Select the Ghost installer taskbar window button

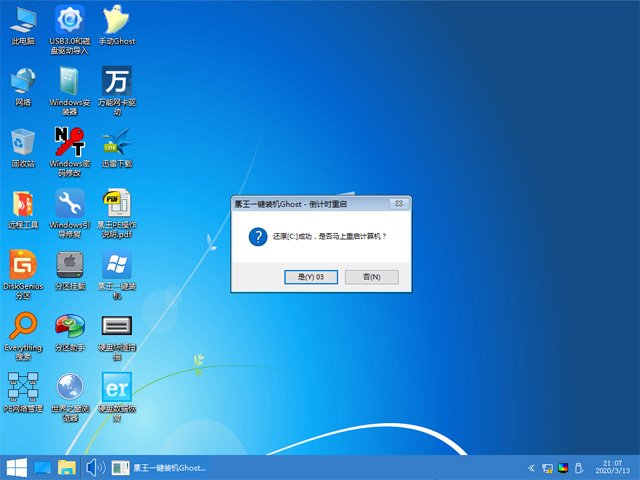pos(160,467)
